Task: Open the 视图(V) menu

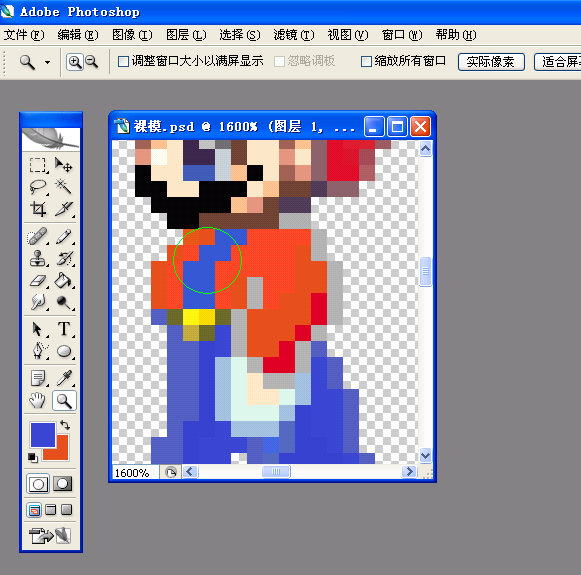Action: click(x=348, y=35)
